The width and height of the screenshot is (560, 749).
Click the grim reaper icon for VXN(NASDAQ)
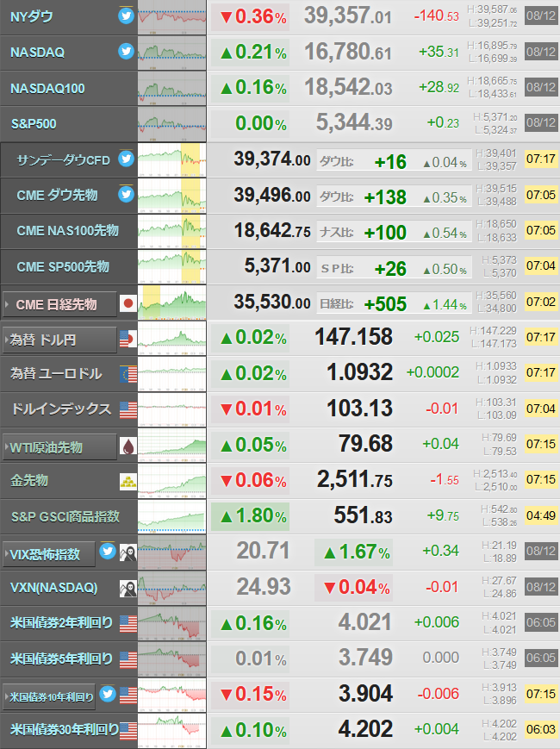[x=128, y=589]
